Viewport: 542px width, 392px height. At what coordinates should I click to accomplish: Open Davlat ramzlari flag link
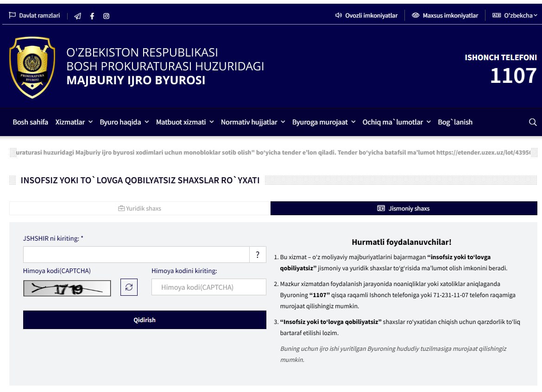(x=35, y=15)
